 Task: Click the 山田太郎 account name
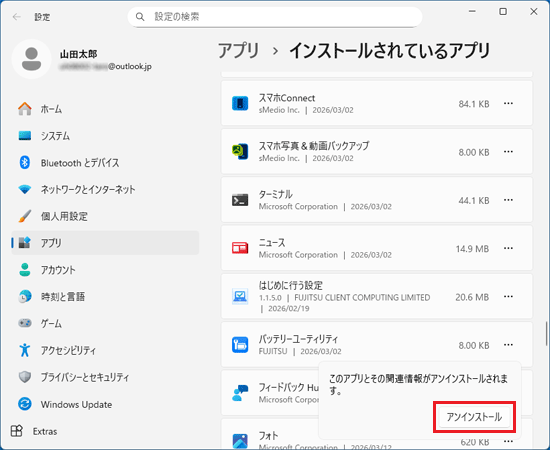tap(79, 54)
